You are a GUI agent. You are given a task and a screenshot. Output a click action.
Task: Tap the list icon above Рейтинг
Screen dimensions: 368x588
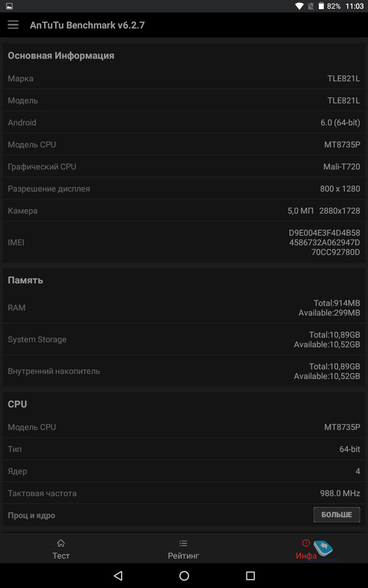(183, 543)
